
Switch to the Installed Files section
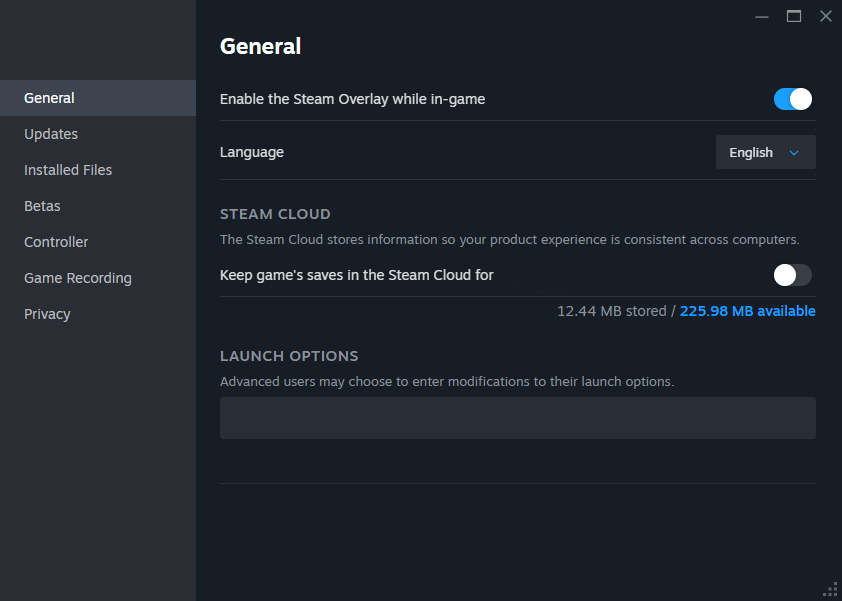pyautogui.click(x=68, y=170)
